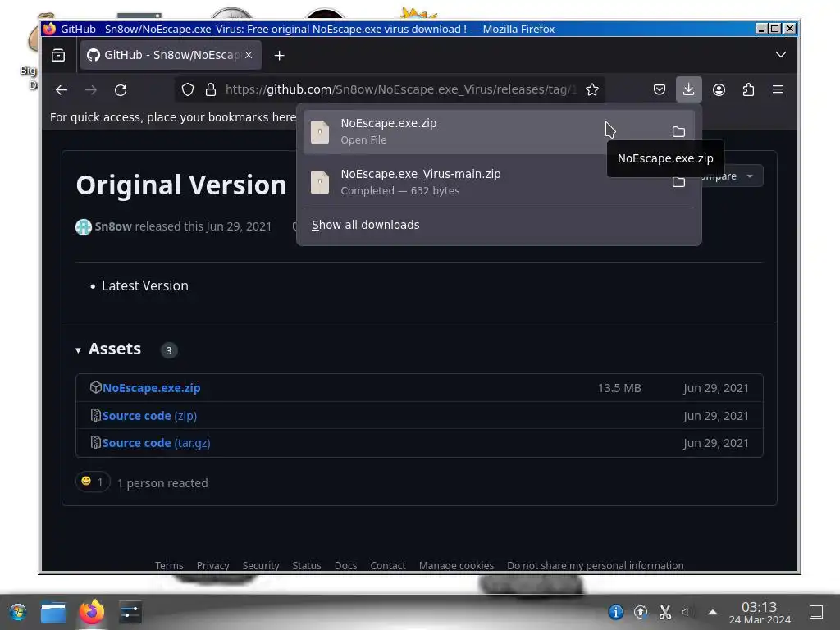Open the Status footer link

click(307, 566)
